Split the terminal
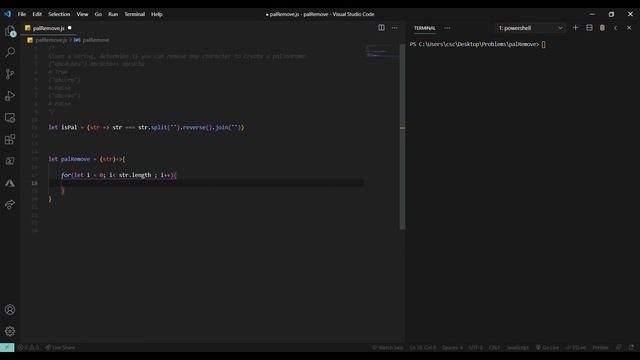Image resolution: width=640 pixels, height=360 pixels. [589, 28]
